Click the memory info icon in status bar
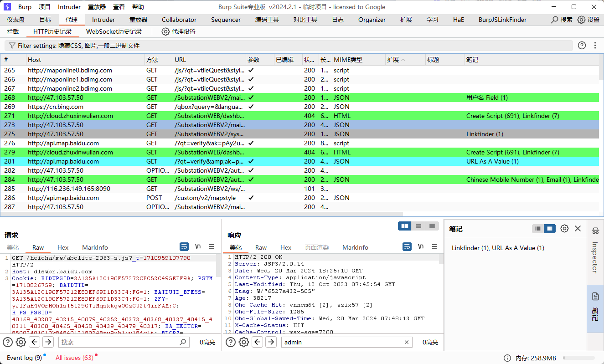The width and height of the screenshot is (604, 364). coord(507,358)
